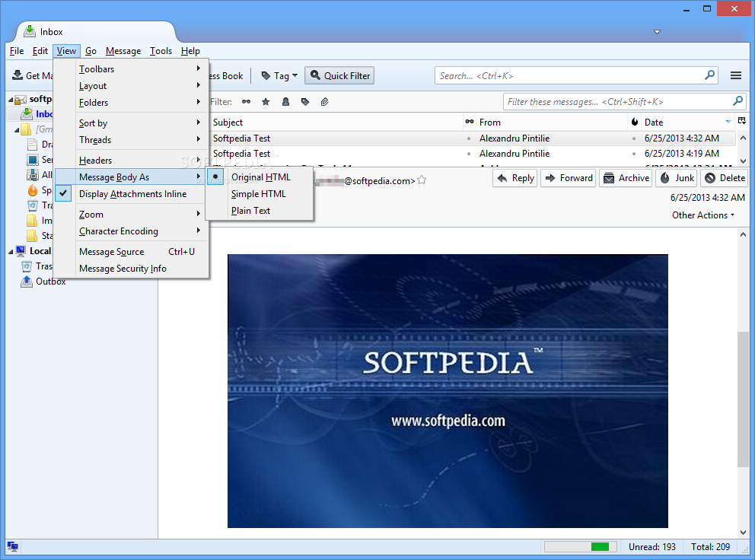Open the File menu
Screen dimensions: 755x560
coord(17,51)
